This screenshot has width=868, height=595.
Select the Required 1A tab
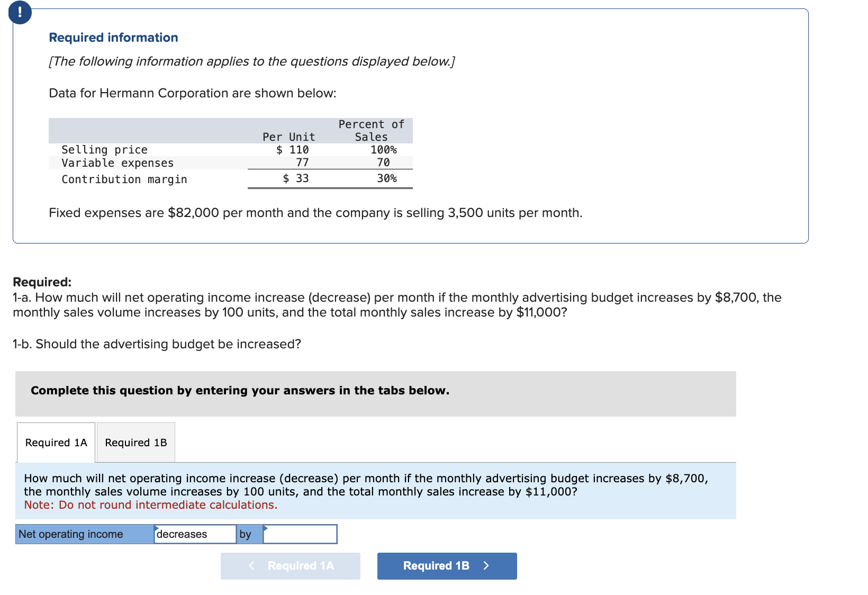click(x=56, y=443)
